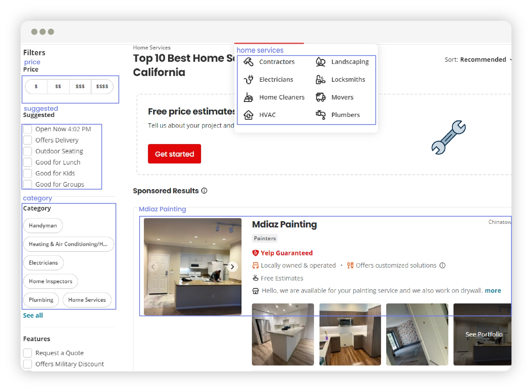The width and height of the screenshot is (532, 392).
Task: Click See all categories link
Action: pos(33,315)
